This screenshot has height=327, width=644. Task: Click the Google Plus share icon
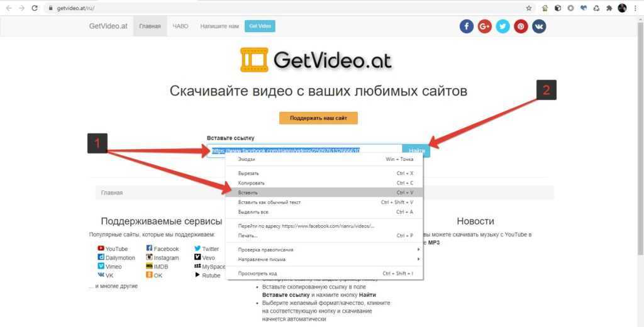(x=485, y=26)
